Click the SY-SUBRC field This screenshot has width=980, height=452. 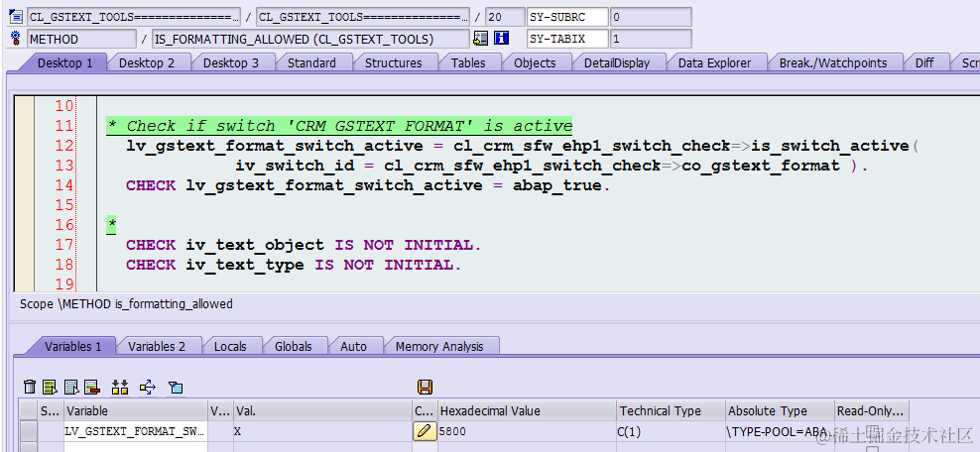(x=567, y=17)
